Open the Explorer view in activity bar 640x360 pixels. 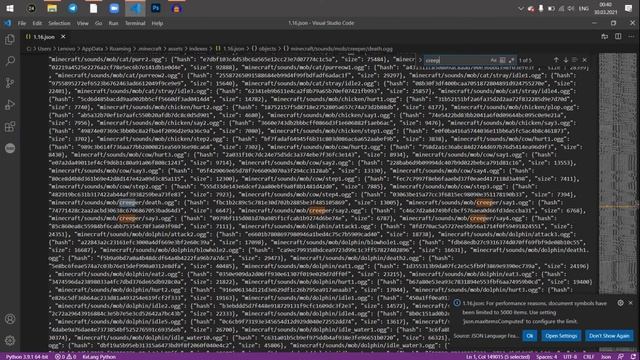pos(10,40)
